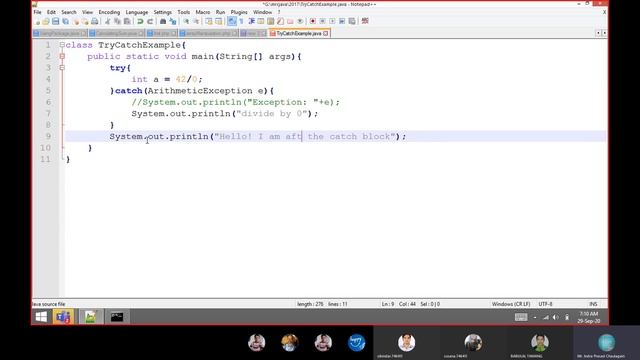640x360 pixels.
Task: Click the Close All toolbar icon
Action: [x=85, y=21]
